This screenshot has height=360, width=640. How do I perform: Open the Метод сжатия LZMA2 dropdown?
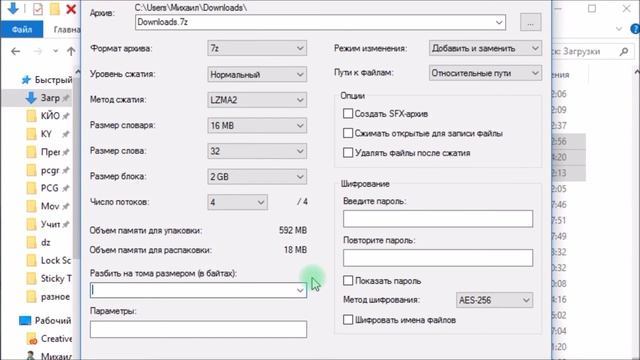click(x=257, y=100)
